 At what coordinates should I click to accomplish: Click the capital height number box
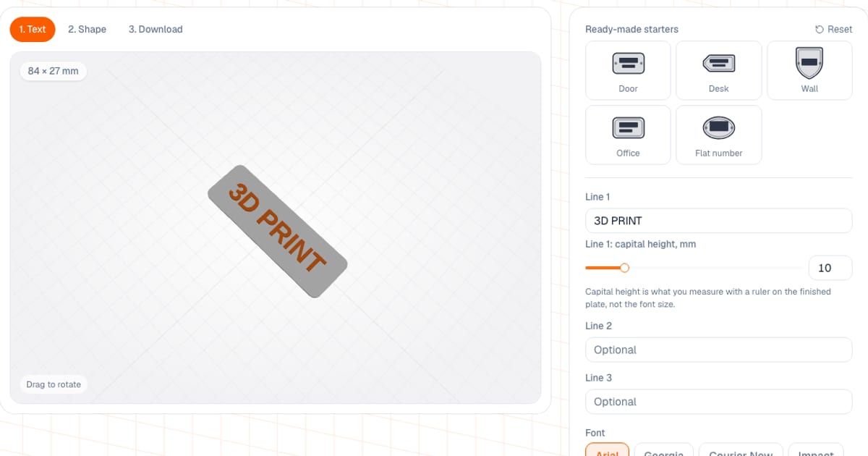830,268
